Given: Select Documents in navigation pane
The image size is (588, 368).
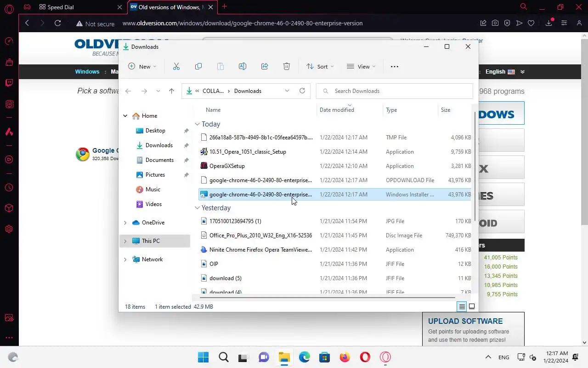Looking at the screenshot, I should click(x=159, y=160).
